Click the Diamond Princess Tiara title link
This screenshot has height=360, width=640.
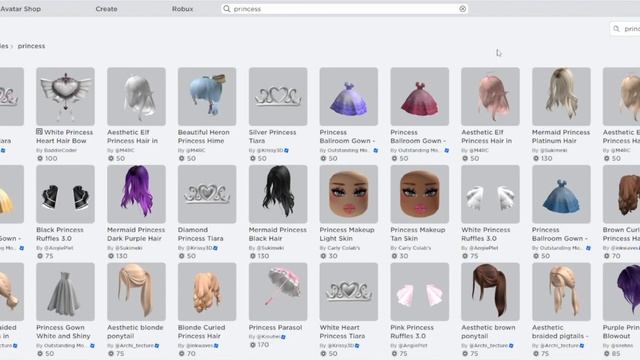200,234
